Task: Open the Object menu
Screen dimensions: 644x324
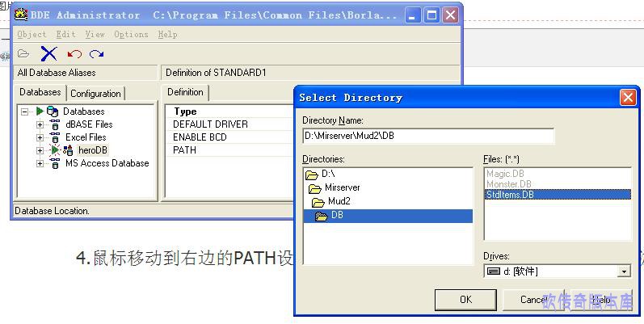Action: pyautogui.click(x=32, y=34)
